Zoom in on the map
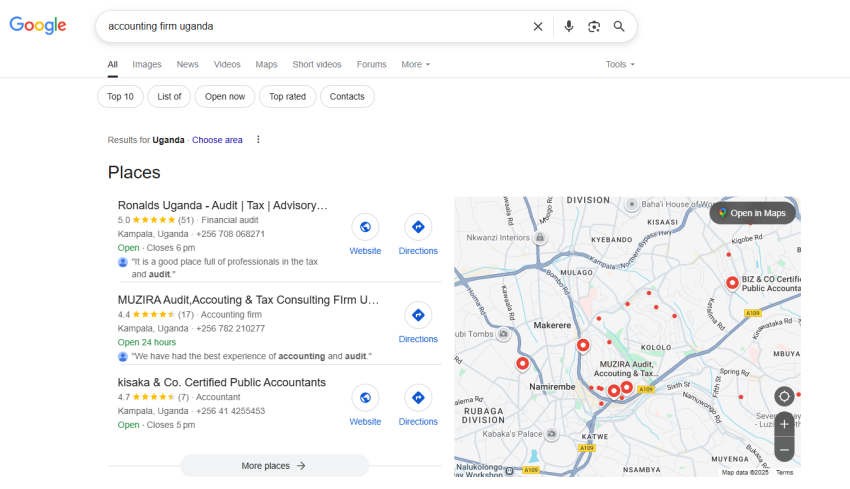Viewport: 850px width, 489px height. click(x=784, y=424)
